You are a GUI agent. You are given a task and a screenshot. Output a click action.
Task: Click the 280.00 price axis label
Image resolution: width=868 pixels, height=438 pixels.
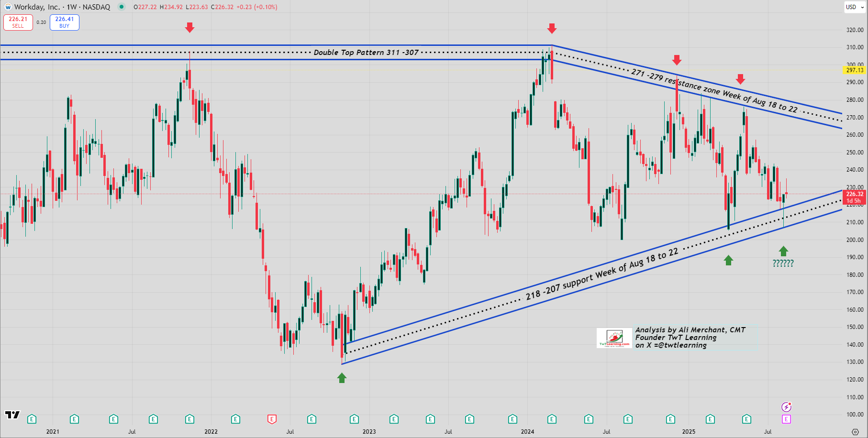[x=855, y=100]
